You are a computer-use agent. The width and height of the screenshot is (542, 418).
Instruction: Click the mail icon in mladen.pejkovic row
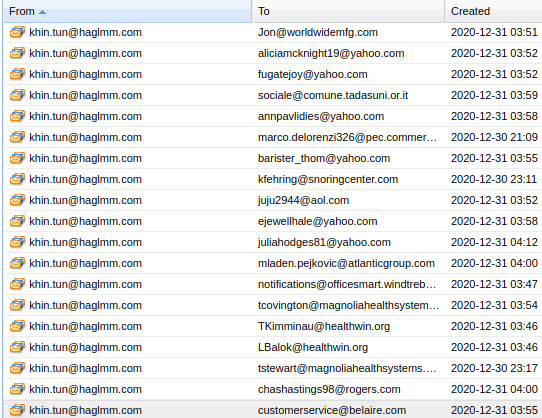(17, 263)
